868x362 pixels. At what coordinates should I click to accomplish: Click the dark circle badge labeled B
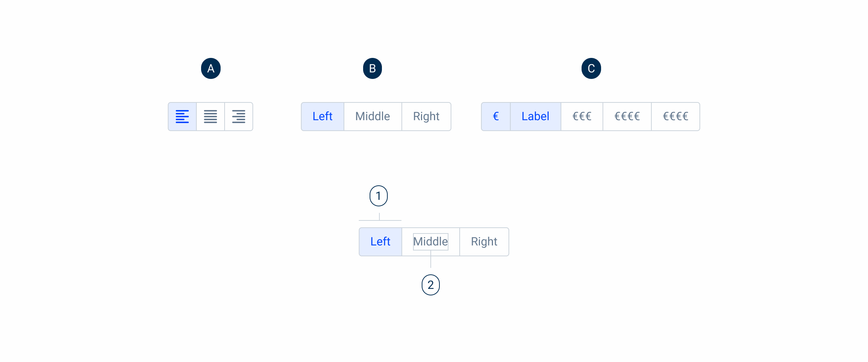(x=373, y=68)
